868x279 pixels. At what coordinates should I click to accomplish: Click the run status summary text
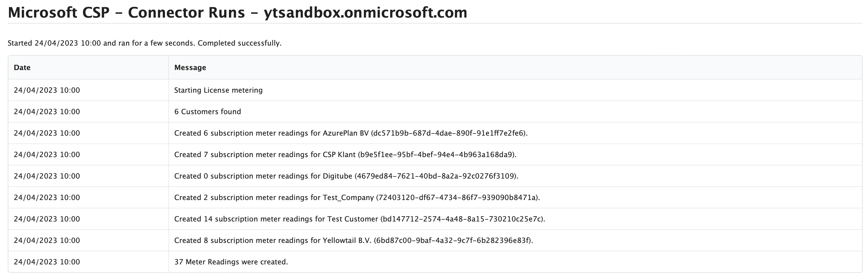click(x=144, y=43)
